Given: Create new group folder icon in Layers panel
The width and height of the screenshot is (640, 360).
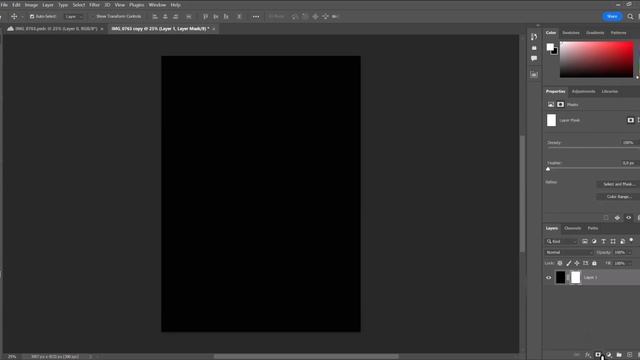Looking at the screenshot, I should coord(619,355).
